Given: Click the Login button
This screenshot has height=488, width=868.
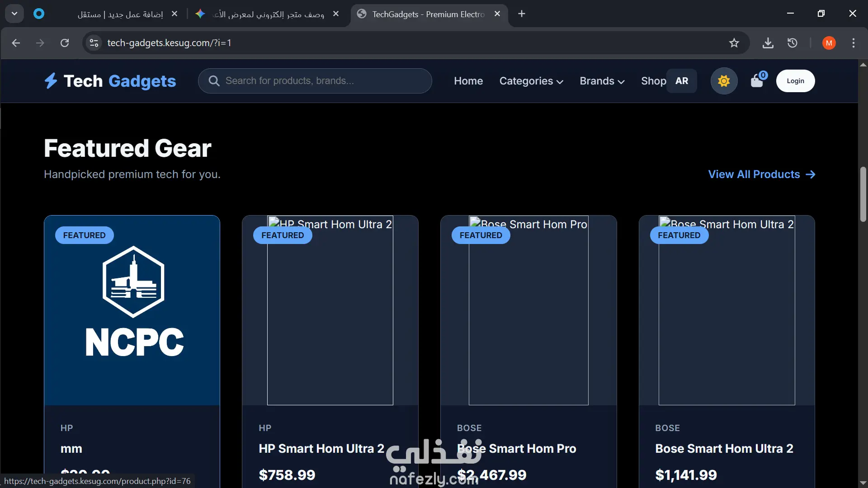Looking at the screenshot, I should [x=795, y=81].
